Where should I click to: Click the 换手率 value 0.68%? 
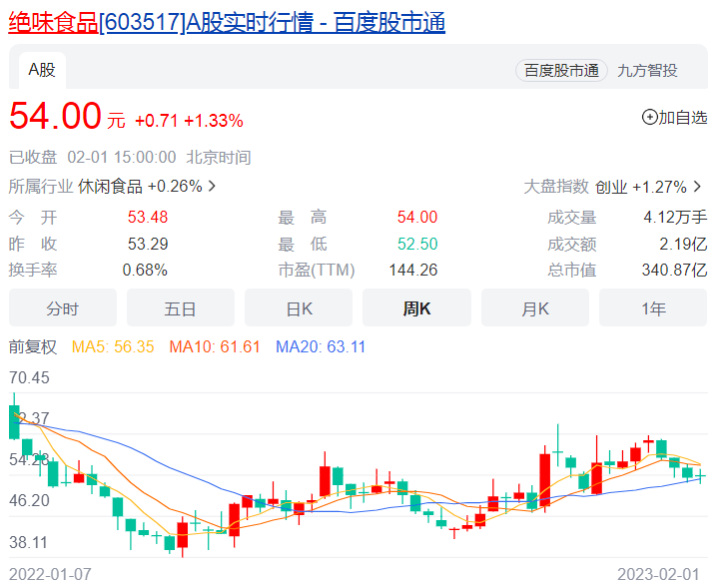[145, 271]
